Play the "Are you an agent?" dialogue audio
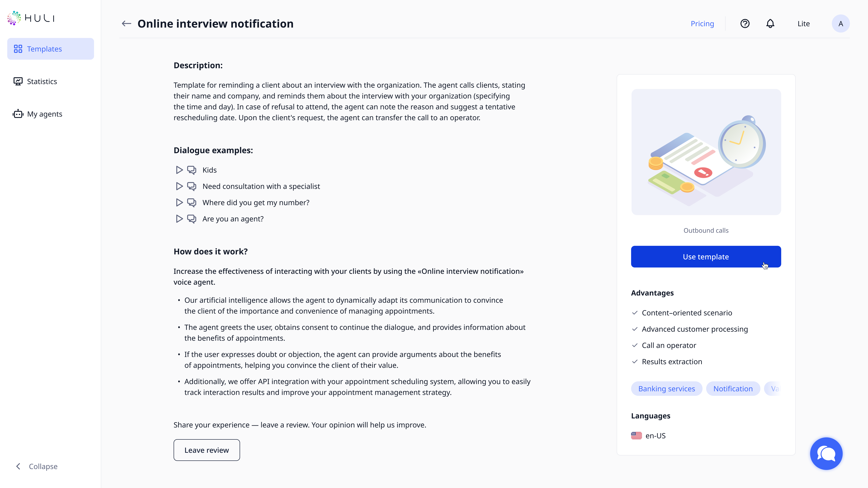 point(179,219)
